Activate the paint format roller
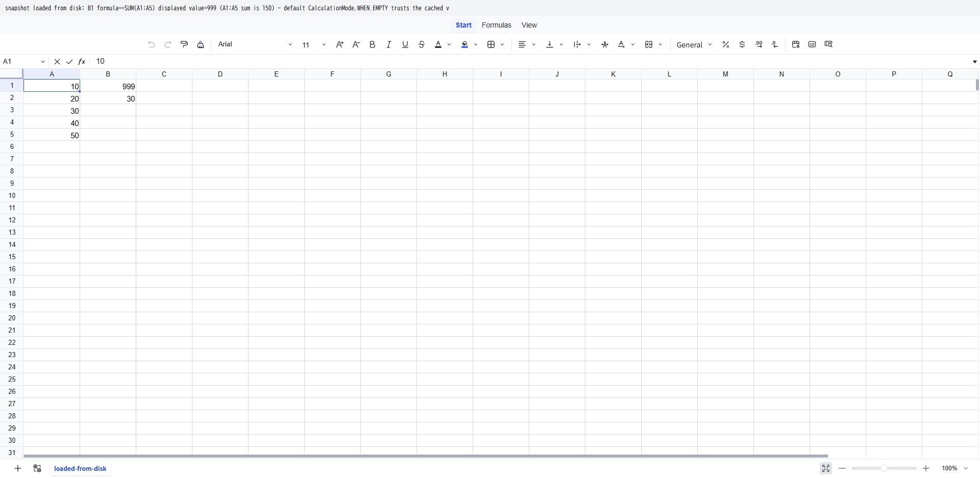This screenshot has width=980, height=478. [x=184, y=44]
